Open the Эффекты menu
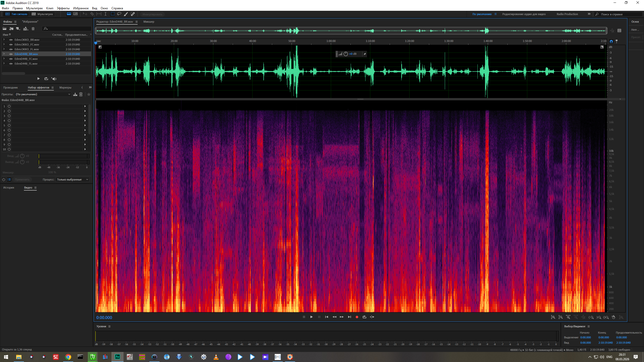 (63, 8)
